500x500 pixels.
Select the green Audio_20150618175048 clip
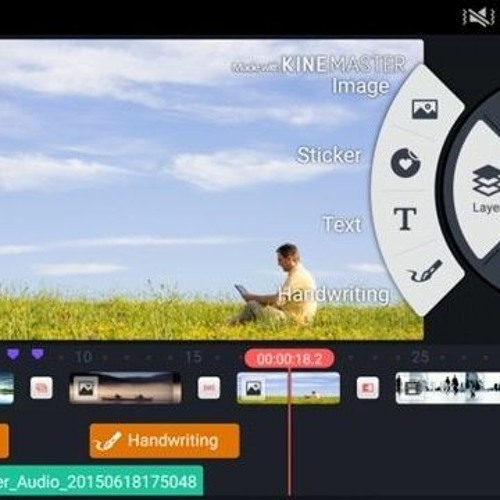[x=101, y=481]
